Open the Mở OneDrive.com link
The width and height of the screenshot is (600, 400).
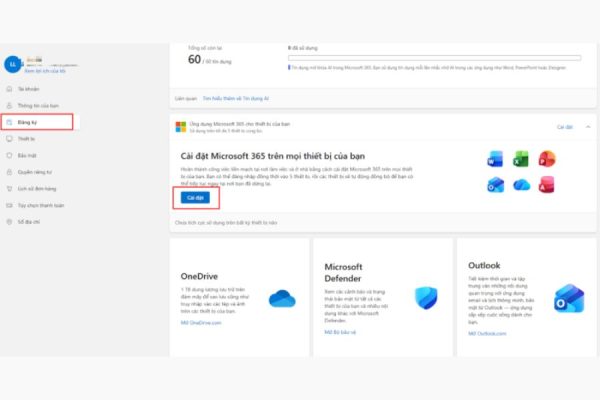[202, 323]
